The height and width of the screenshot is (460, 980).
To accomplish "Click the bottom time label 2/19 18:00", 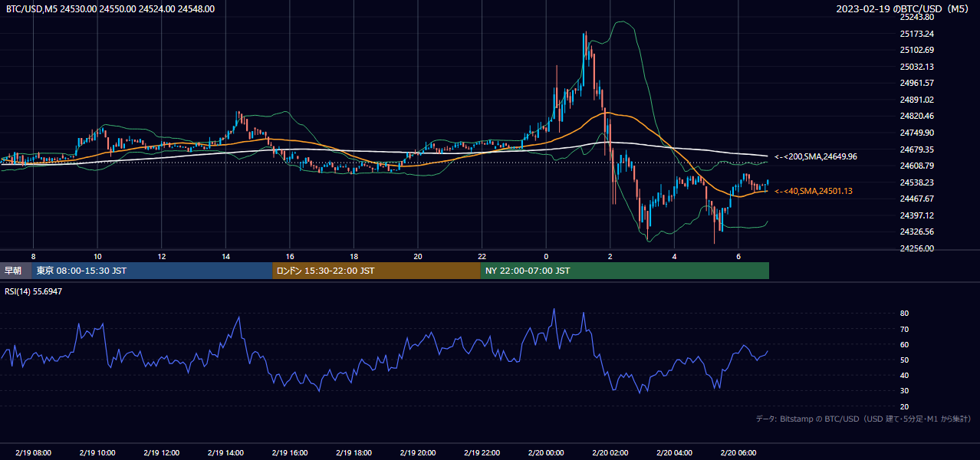I will 354,453.
